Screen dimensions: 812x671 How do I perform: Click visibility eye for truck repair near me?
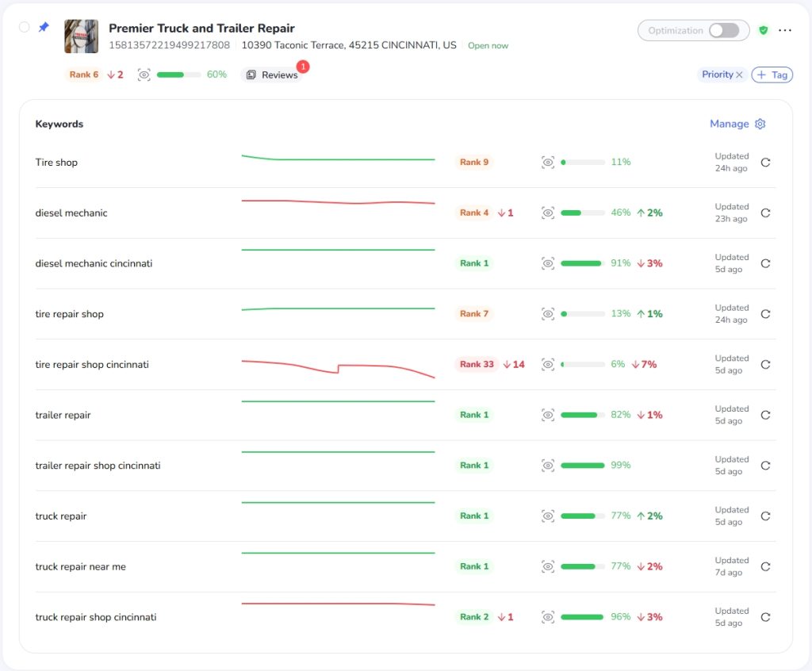click(548, 566)
